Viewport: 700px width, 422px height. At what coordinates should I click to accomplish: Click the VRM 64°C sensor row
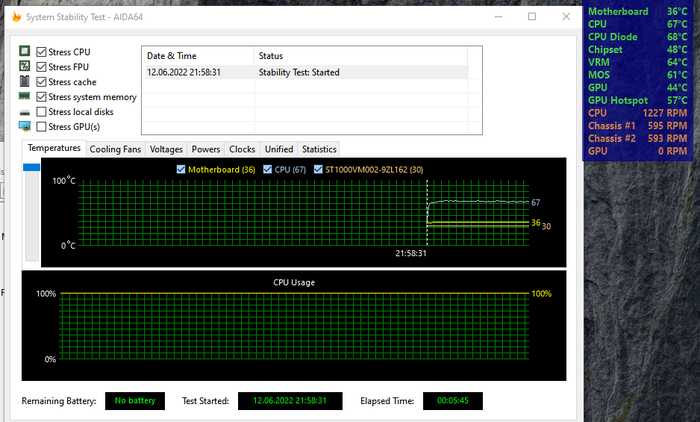click(x=638, y=62)
